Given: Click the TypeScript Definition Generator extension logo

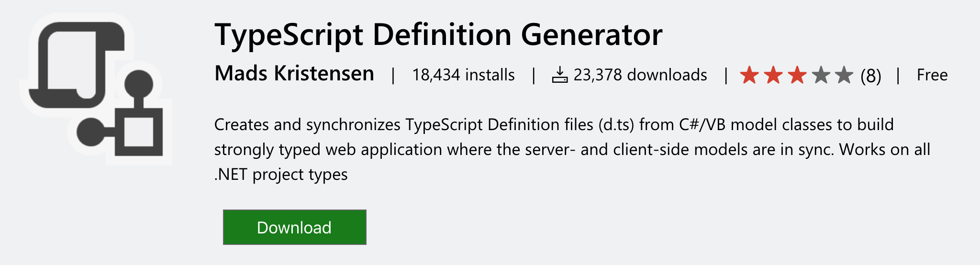Looking at the screenshot, I should (96, 89).
